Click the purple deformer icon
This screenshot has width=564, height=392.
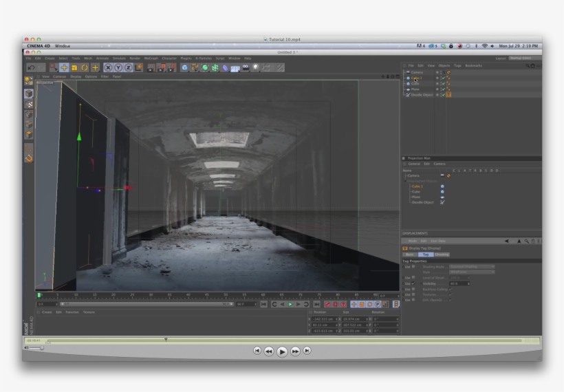pyautogui.click(x=225, y=67)
